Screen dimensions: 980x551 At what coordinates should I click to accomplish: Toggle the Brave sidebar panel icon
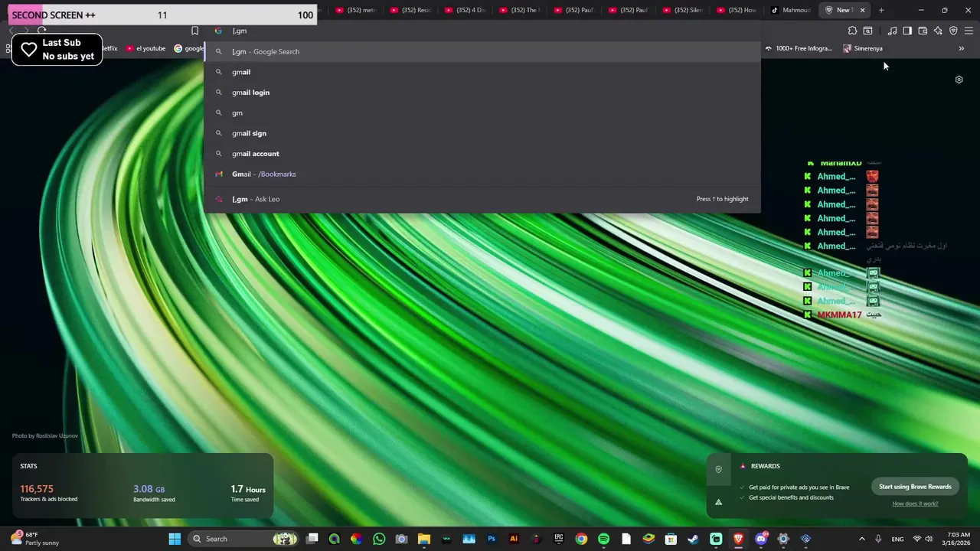tap(907, 31)
